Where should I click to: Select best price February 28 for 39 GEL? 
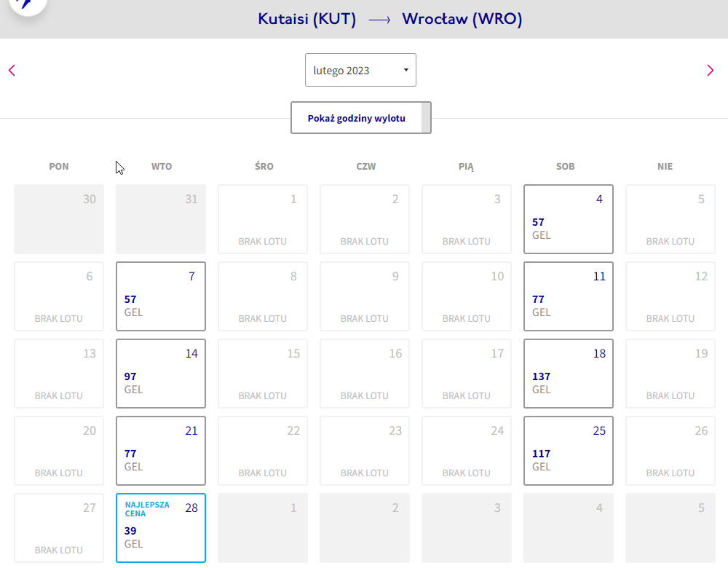coord(161,528)
